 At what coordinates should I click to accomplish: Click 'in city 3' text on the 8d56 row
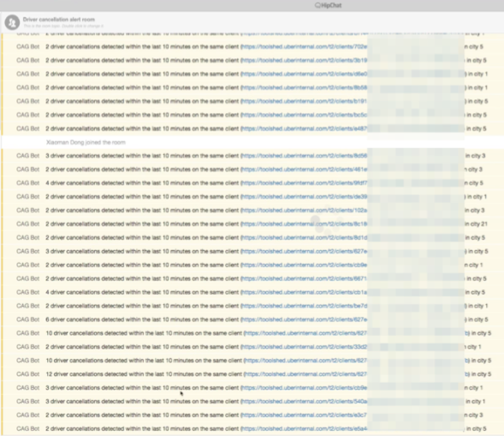tap(476, 156)
